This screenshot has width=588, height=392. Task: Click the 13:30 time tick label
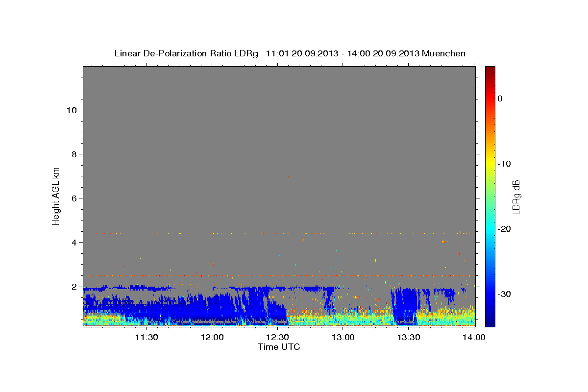pyautogui.click(x=409, y=337)
